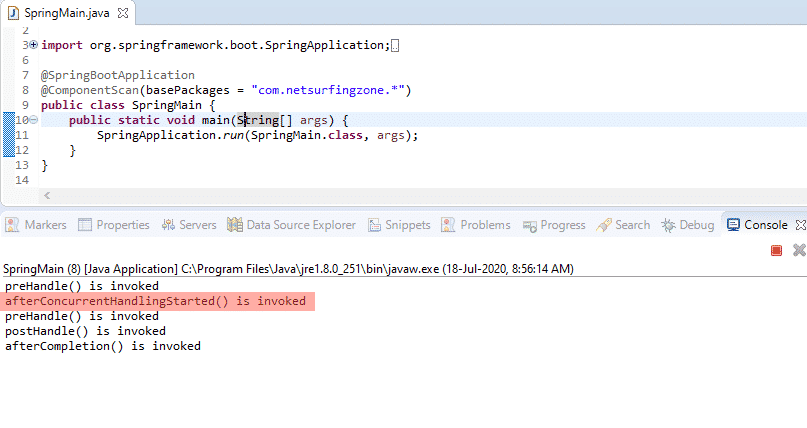Click the Remove Launch X icon in Console
Screen dimensions: 807x428
799,250
